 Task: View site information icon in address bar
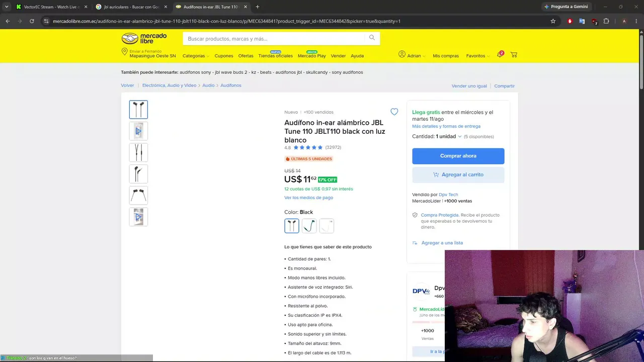(x=46, y=21)
